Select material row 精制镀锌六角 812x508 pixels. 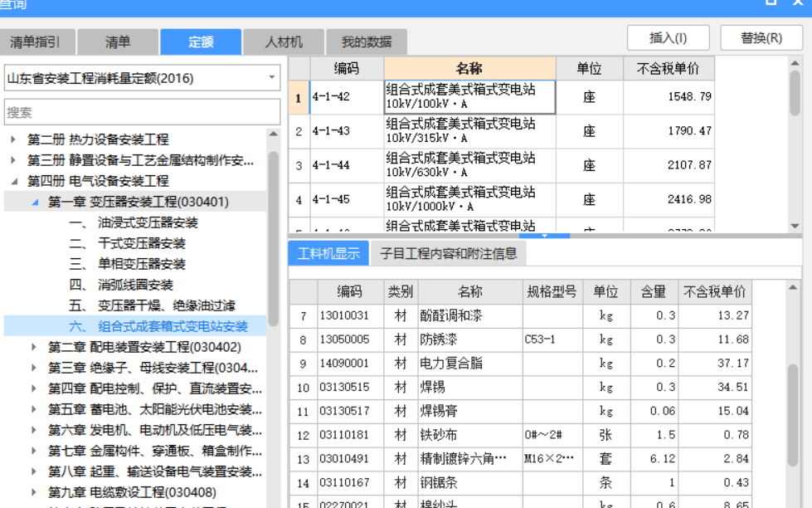tap(520, 459)
